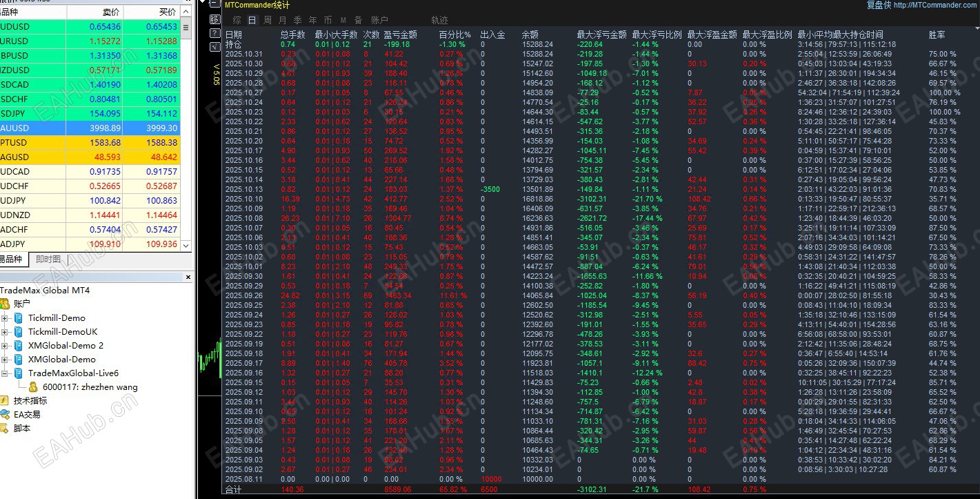Click the 账户 accounts folder icon
The image size is (980, 499).
(5, 304)
